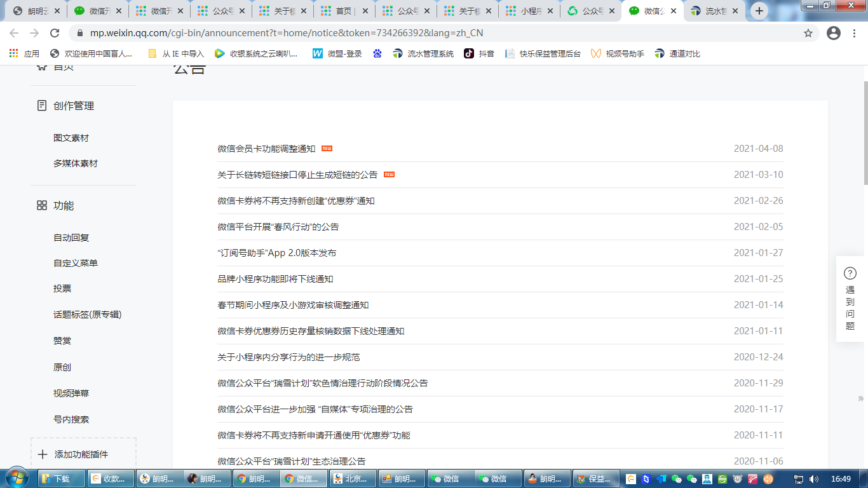Open the 功能 section heading
Screen dimensions: 868x488
[64, 205]
